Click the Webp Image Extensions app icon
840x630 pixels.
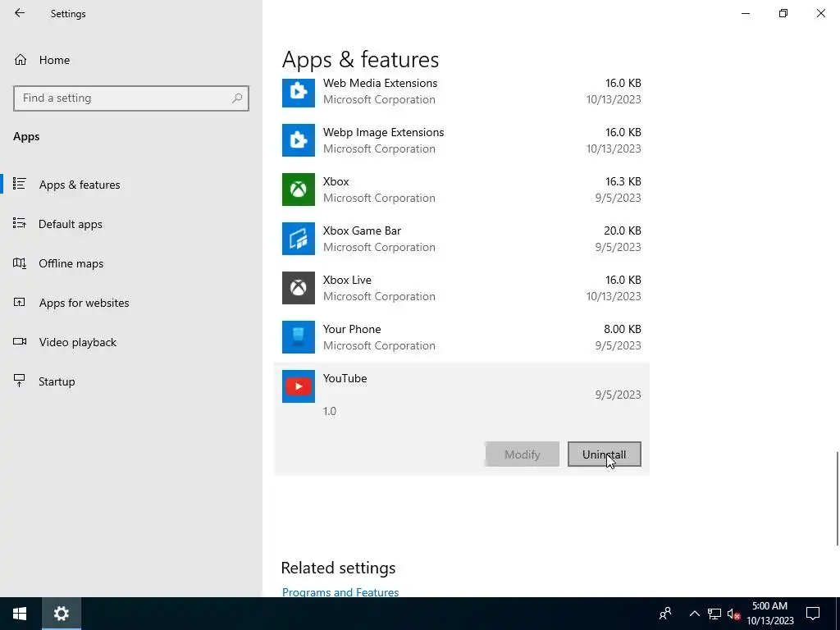299,140
